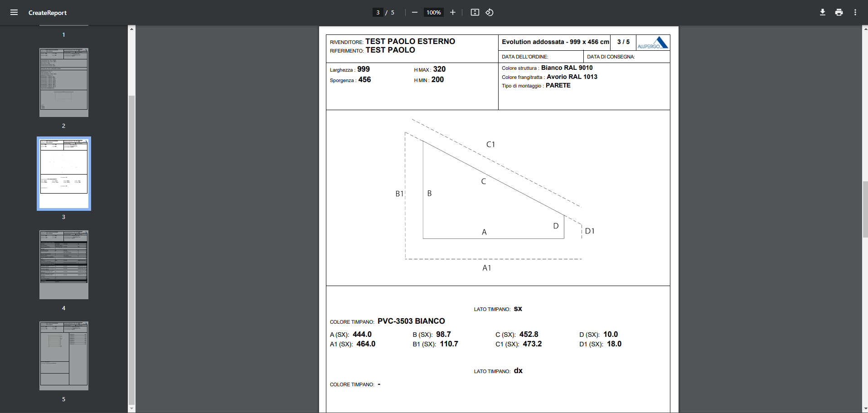This screenshot has width=868, height=413.
Task: Click the CreateReport document title
Action: point(47,13)
